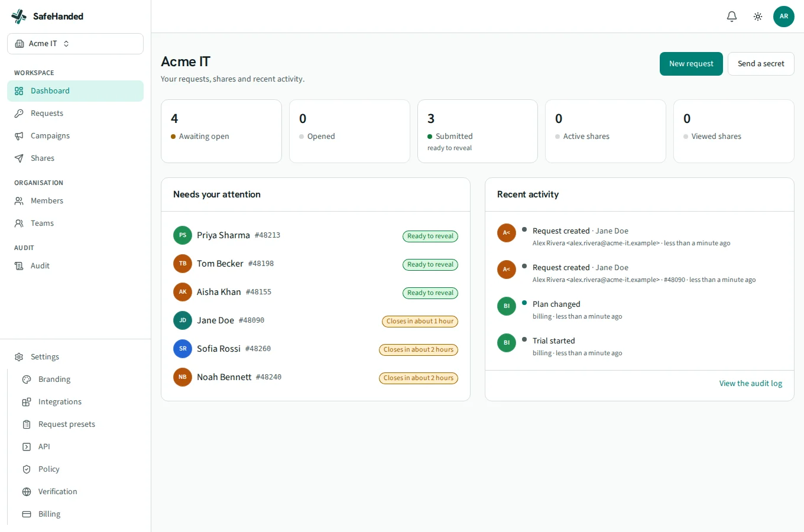Select the Submitted ready to reveal card

pos(478,131)
